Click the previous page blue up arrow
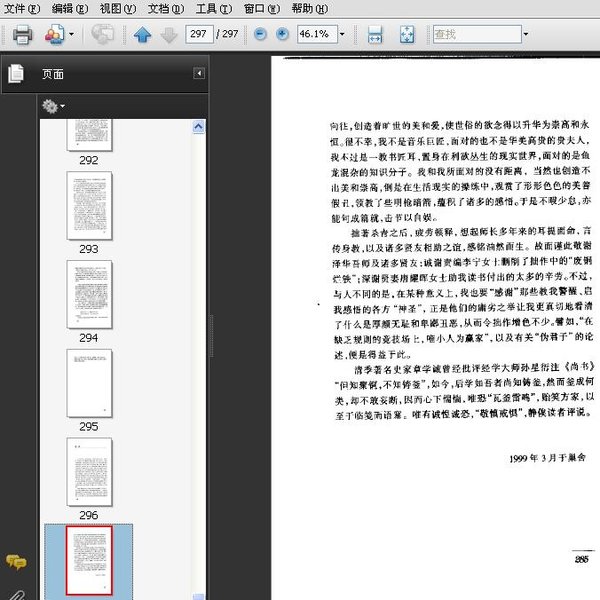This screenshot has height=600, width=600. coord(142,35)
